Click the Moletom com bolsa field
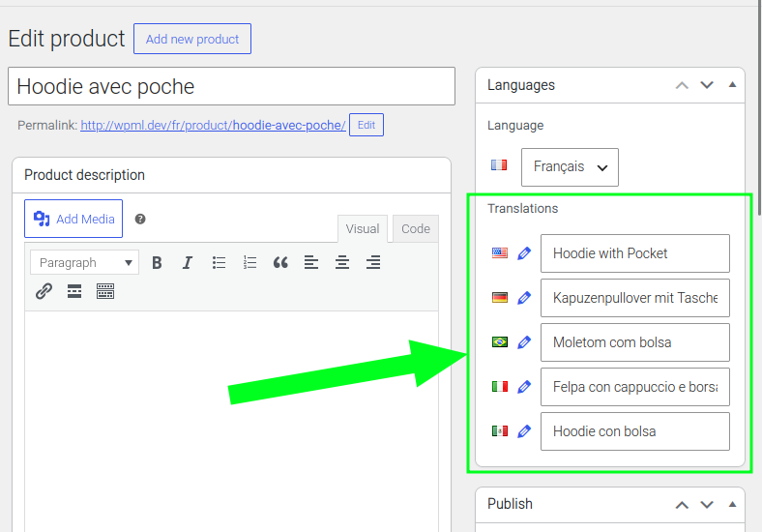Image resolution: width=762 pixels, height=532 pixels. coord(635,342)
